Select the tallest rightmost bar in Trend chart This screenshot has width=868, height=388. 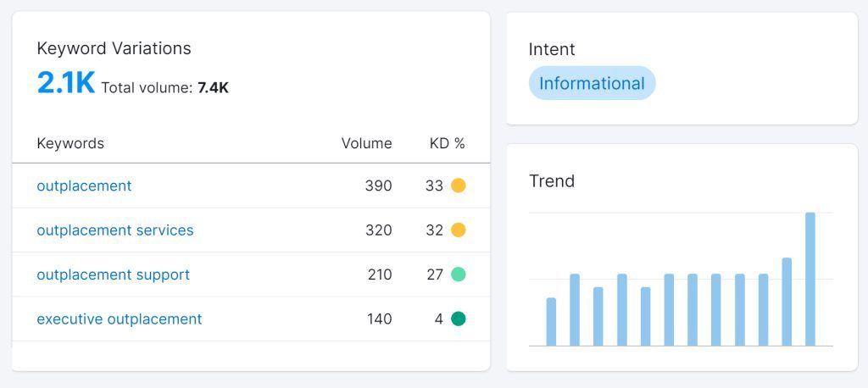810,279
